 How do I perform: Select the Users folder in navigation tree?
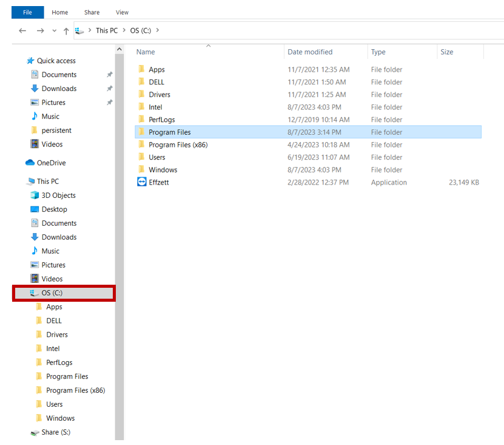(55, 404)
